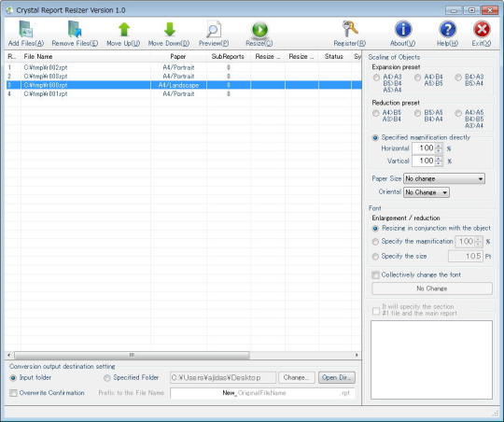
Task: Click the Vertical magnification spinner arrows
Action: [439, 161]
